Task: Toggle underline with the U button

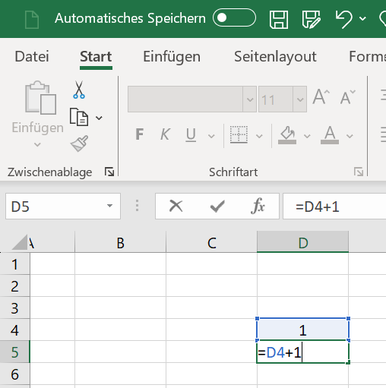Action: [x=191, y=135]
